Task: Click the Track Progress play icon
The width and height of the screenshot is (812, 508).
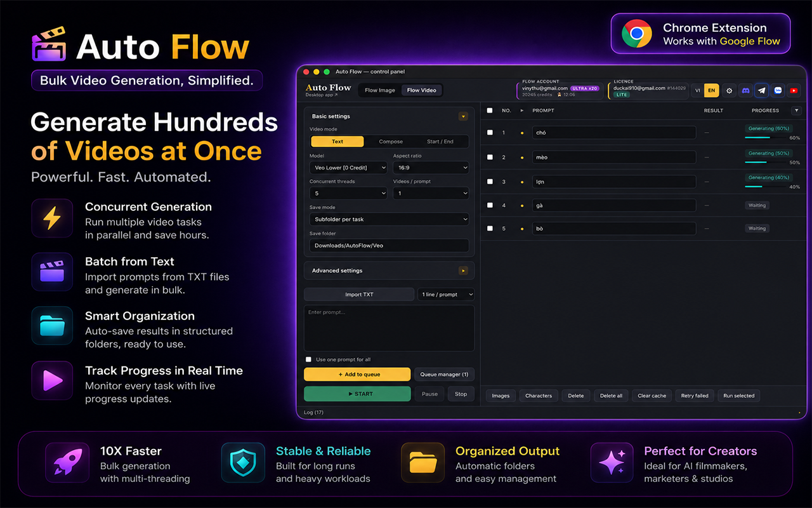Action: [x=52, y=381]
